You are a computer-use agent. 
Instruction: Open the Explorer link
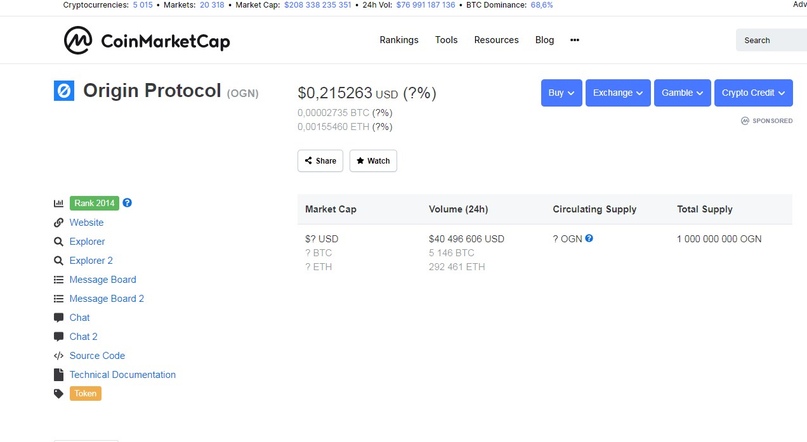click(87, 241)
